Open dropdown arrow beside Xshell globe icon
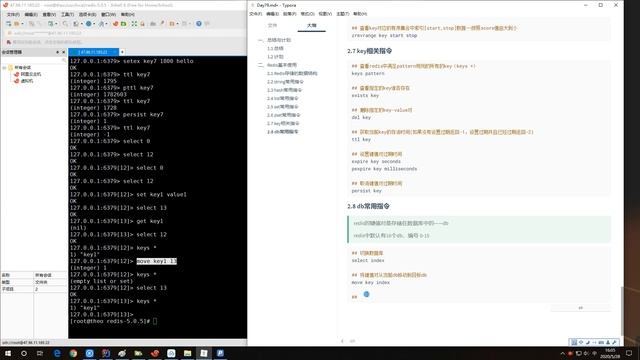The width and height of the screenshot is (640, 360). (x=93, y=24)
